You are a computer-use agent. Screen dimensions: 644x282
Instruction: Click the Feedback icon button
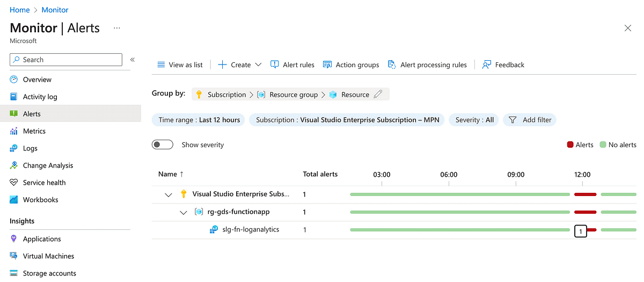(x=487, y=64)
